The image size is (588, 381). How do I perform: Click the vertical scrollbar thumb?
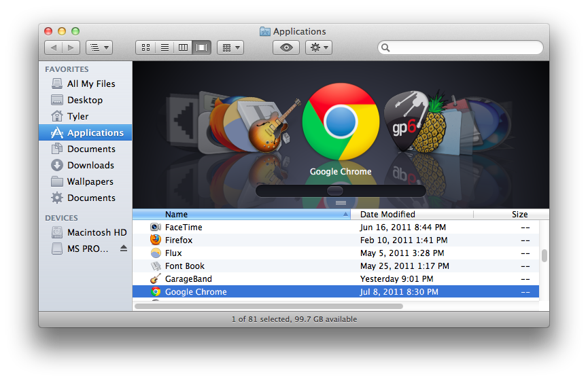pos(544,255)
